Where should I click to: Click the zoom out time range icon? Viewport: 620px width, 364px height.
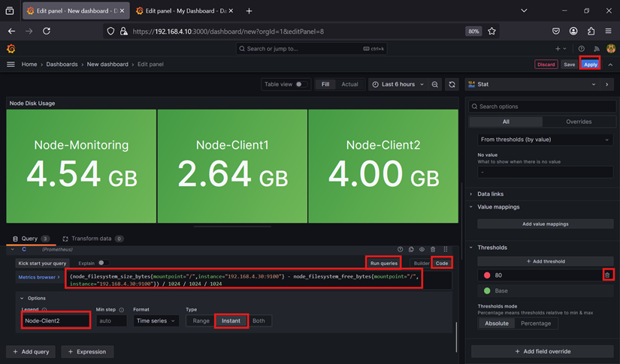pos(434,85)
